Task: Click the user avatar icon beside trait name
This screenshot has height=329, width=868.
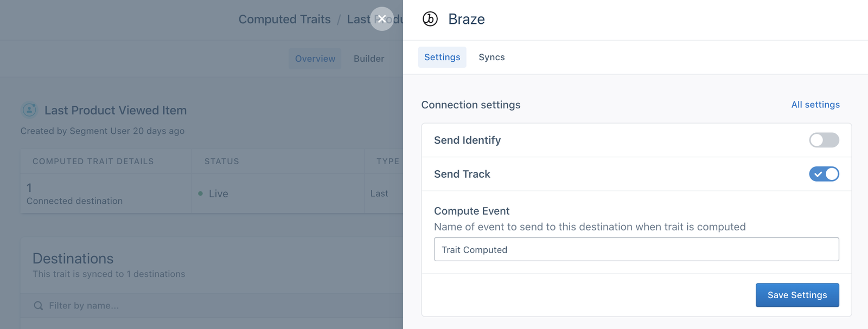Action: coord(29,109)
